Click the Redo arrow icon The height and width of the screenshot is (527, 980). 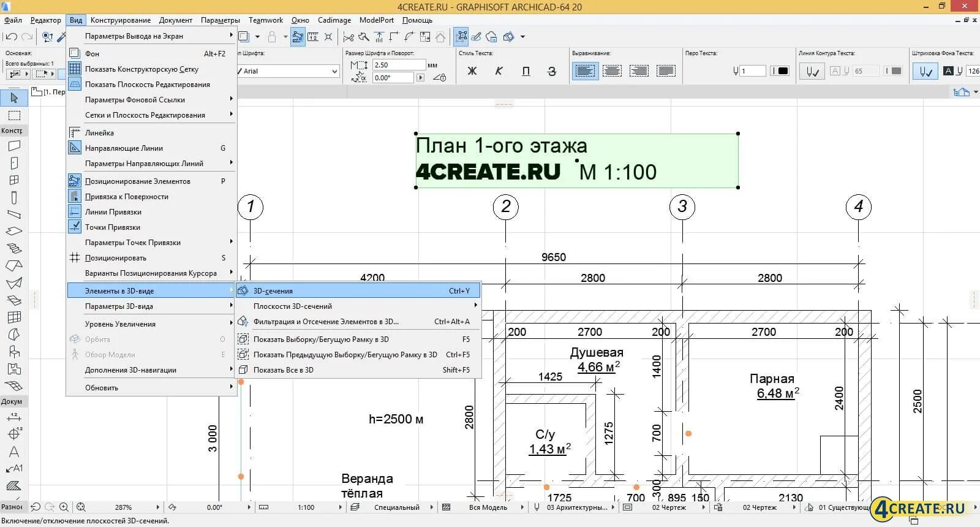pyautogui.click(x=26, y=37)
